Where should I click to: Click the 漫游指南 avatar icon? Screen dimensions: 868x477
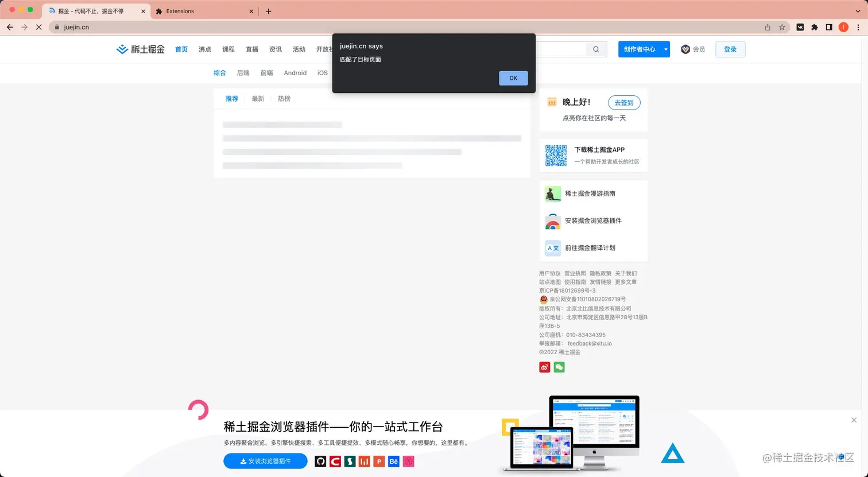click(x=553, y=194)
